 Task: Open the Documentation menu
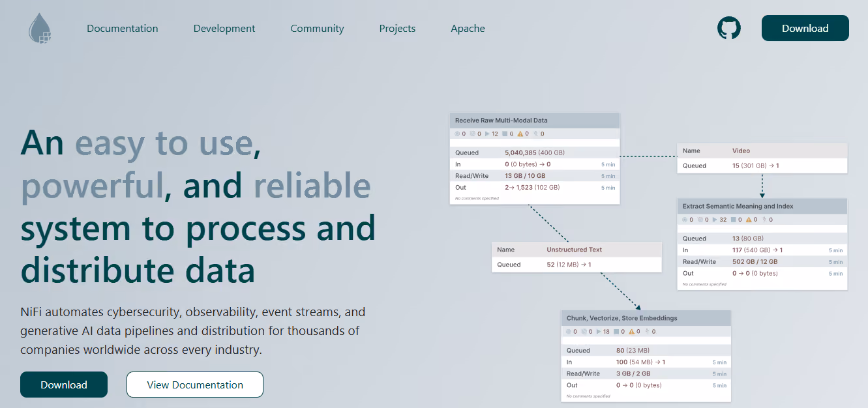click(123, 29)
